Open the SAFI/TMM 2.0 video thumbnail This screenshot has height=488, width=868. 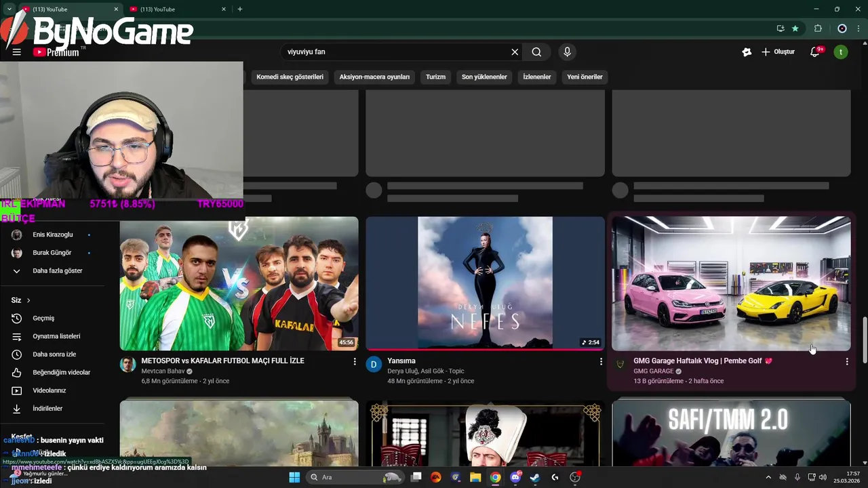pos(731,433)
